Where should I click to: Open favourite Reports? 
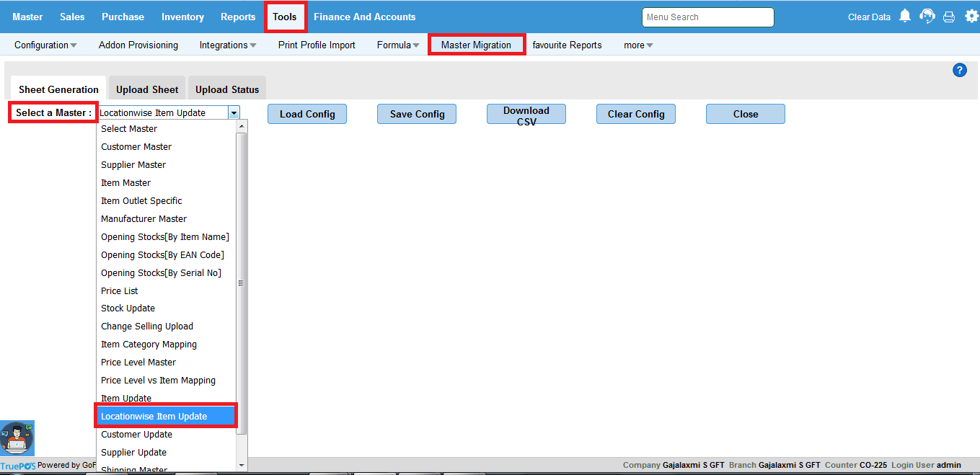pos(567,45)
